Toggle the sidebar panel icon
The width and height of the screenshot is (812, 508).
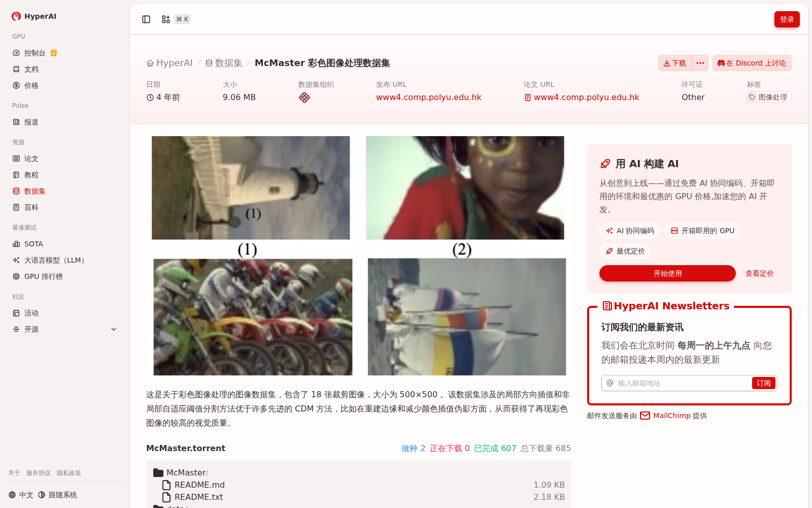(x=146, y=19)
